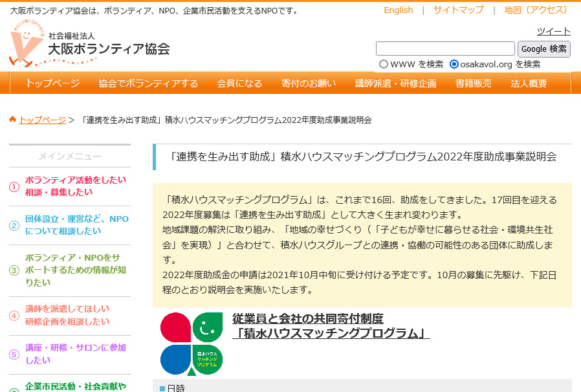Go to 書籍販売 navigation item
581x392 pixels.
point(473,83)
